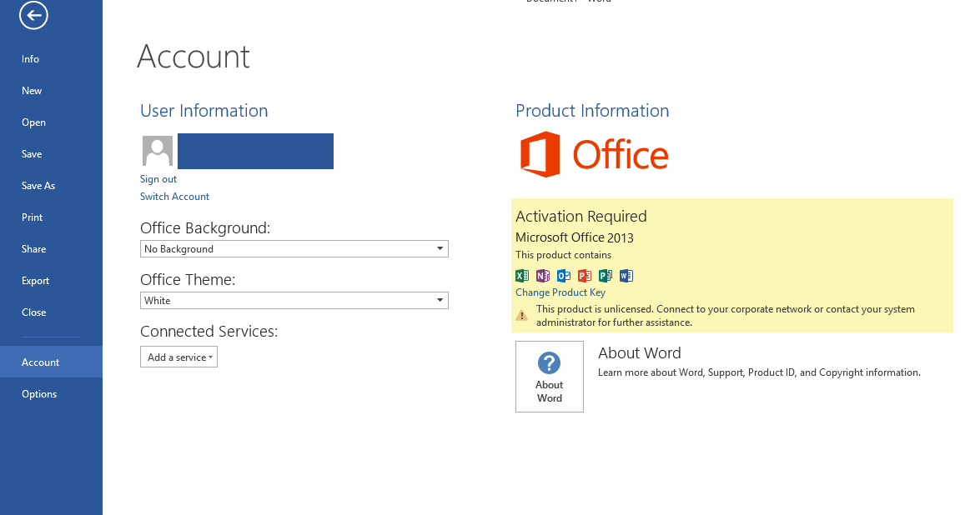
Task: Choose Open from the sidebar
Action: click(x=51, y=122)
